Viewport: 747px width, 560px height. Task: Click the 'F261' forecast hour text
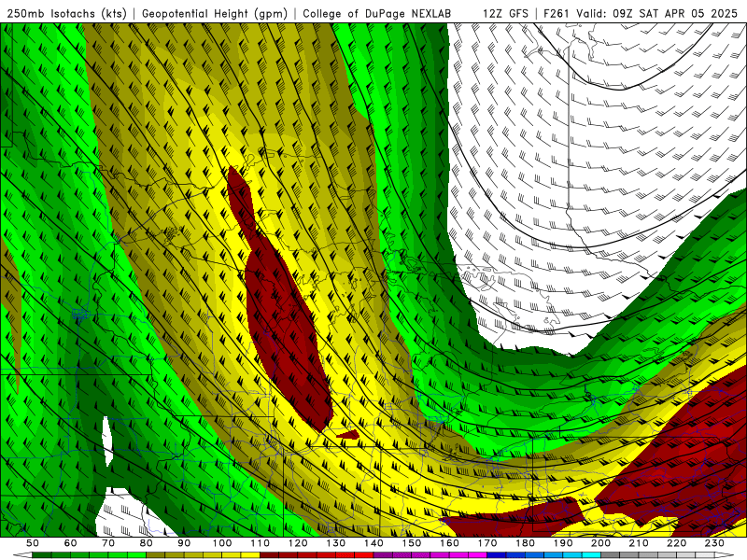(x=557, y=14)
